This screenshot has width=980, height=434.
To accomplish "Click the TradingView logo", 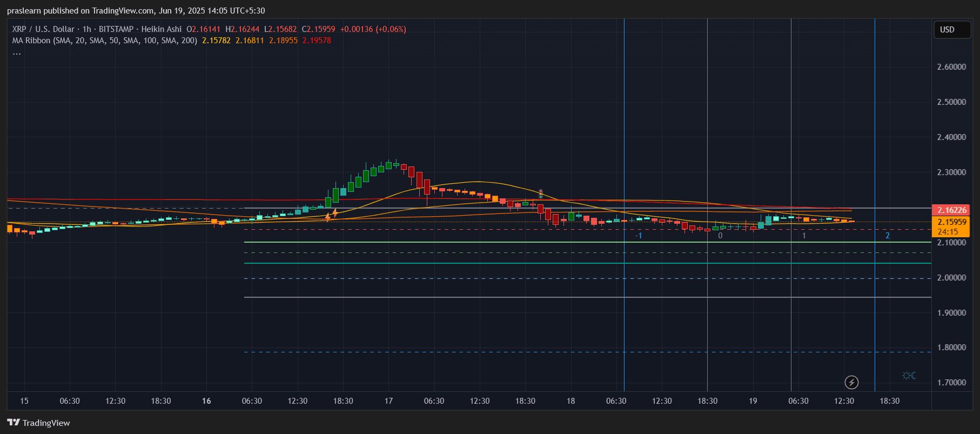I will pyautogui.click(x=38, y=423).
